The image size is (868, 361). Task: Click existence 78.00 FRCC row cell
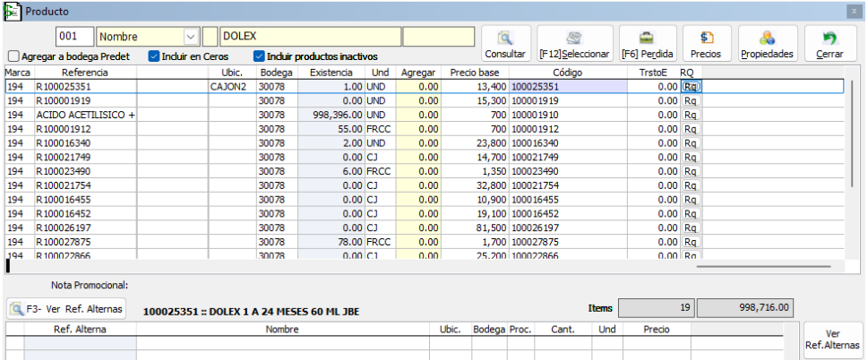tap(331, 242)
